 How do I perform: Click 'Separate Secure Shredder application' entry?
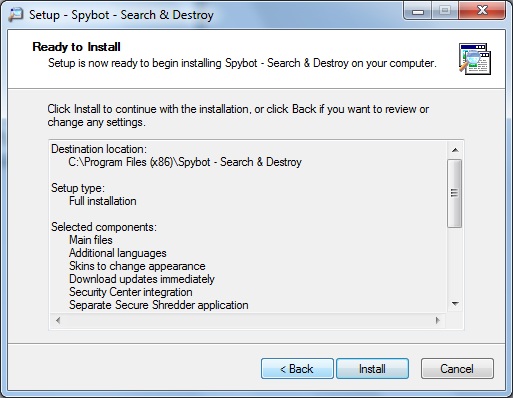pos(159,305)
